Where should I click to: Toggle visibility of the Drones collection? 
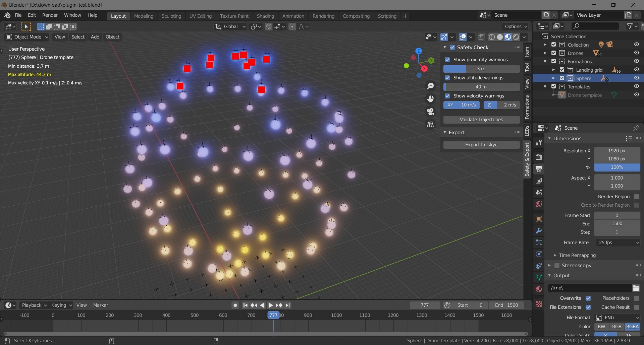[x=637, y=53]
